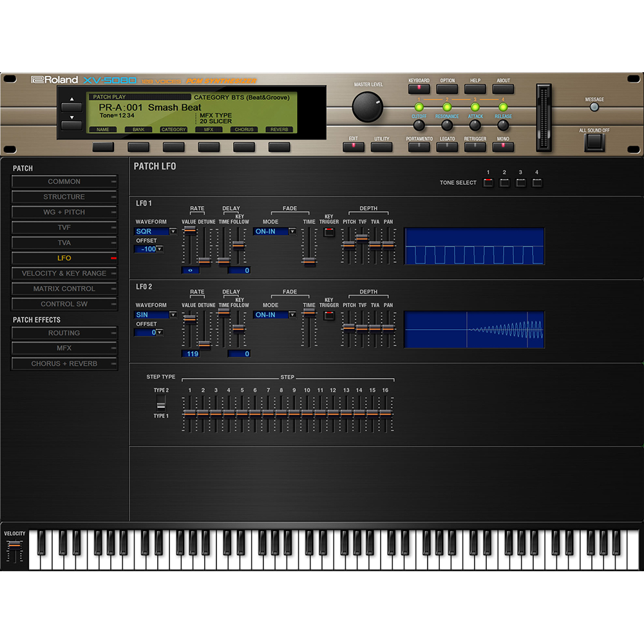Open LFO 2 Fade Mode dropdown
This screenshot has height=644, width=644.
coord(274,315)
